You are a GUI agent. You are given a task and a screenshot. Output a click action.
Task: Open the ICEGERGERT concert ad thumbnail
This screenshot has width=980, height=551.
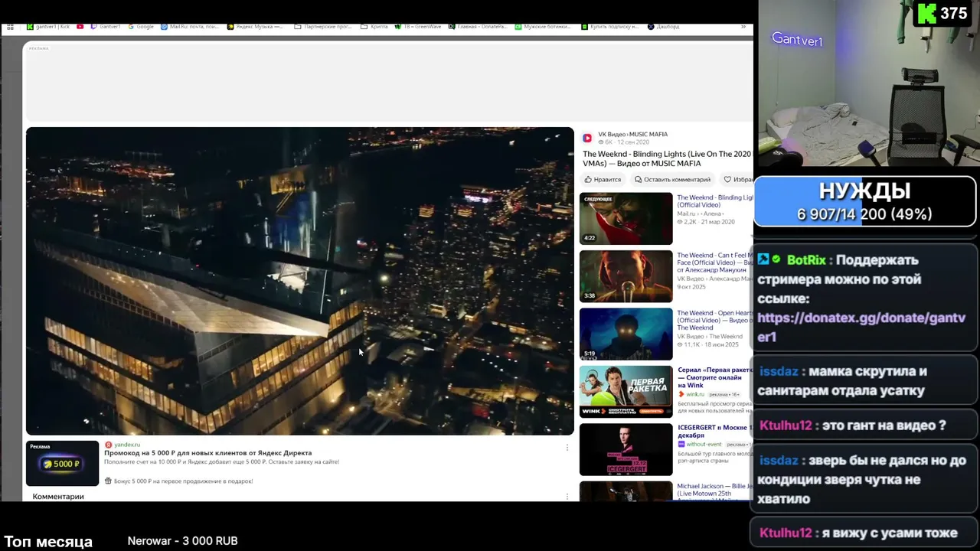pyautogui.click(x=626, y=449)
